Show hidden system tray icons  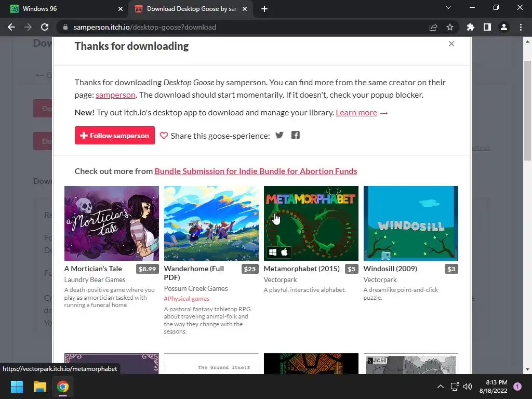click(441, 387)
